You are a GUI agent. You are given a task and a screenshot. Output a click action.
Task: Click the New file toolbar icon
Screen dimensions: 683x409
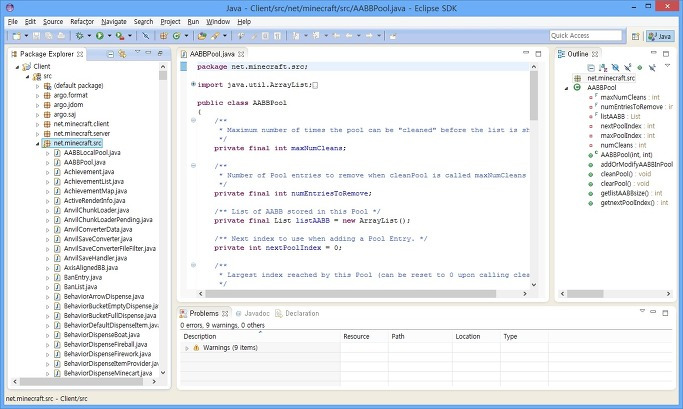coord(17,36)
